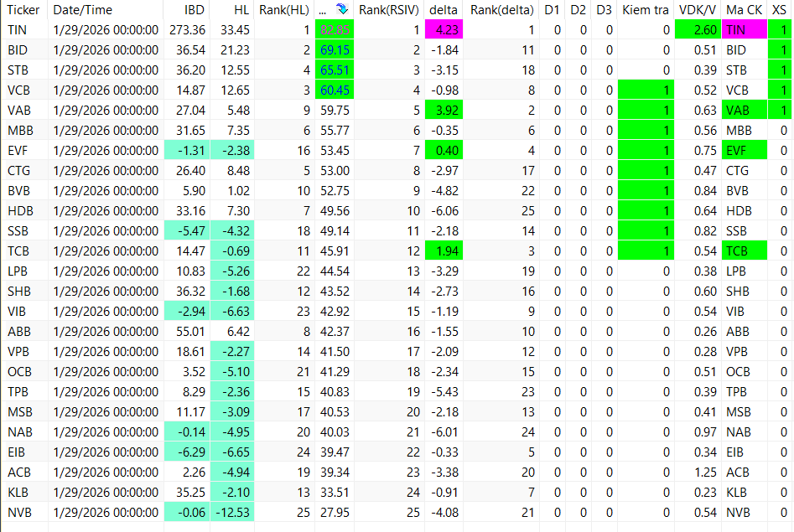Click the IBD value -1.31
The height and width of the screenshot is (532, 794).
(x=187, y=150)
